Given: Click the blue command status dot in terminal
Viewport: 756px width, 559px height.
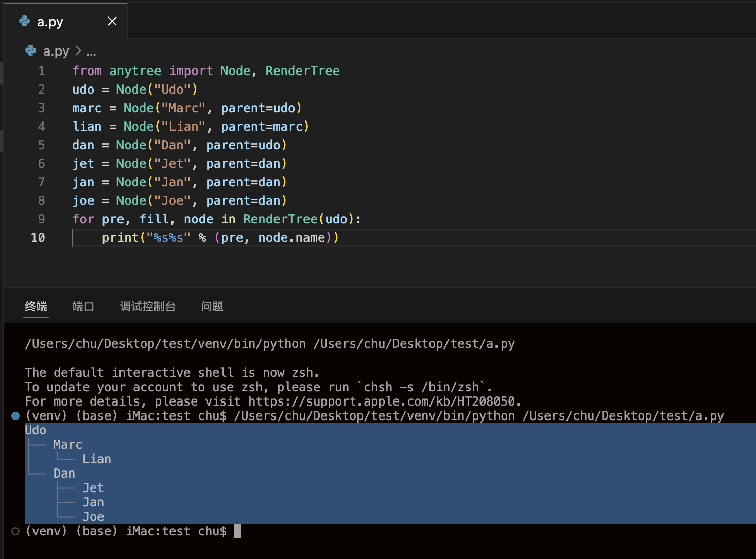Looking at the screenshot, I should click(x=15, y=416).
